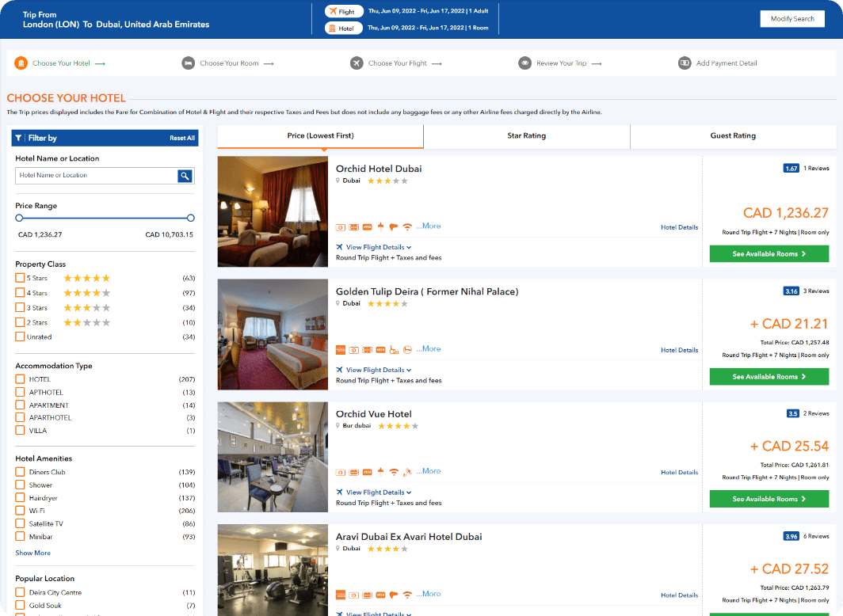Tick the APARTMENT accommodation checkbox

pyautogui.click(x=20, y=405)
